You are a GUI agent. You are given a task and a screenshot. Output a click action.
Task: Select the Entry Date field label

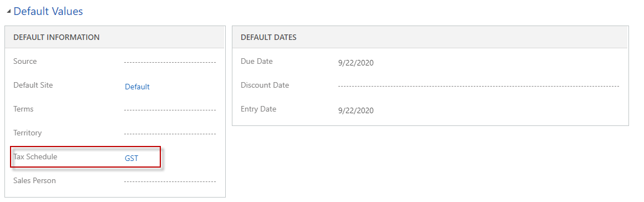tap(258, 109)
